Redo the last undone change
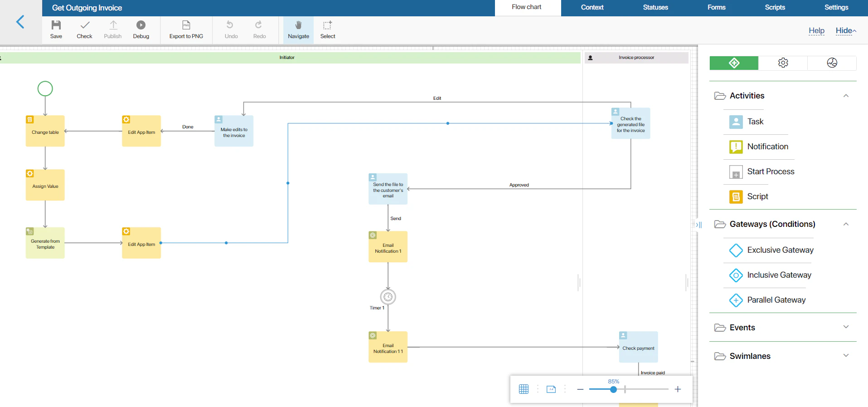 pos(259,30)
